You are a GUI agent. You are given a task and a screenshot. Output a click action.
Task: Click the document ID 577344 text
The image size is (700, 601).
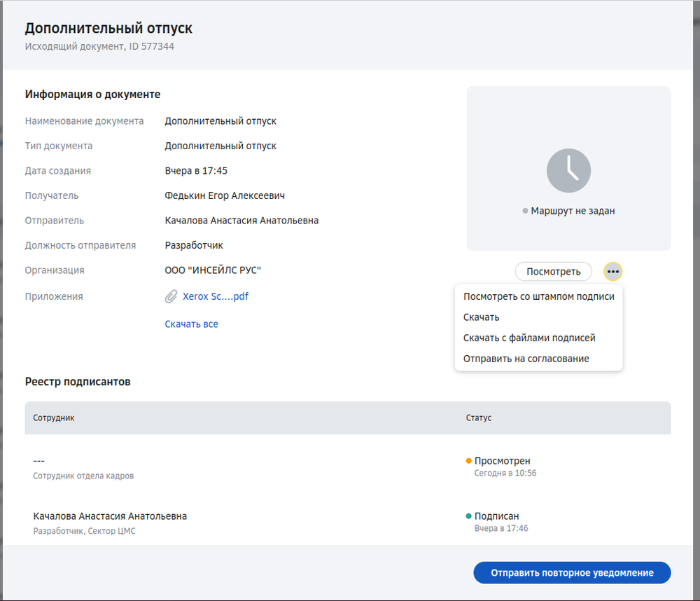[141, 46]
